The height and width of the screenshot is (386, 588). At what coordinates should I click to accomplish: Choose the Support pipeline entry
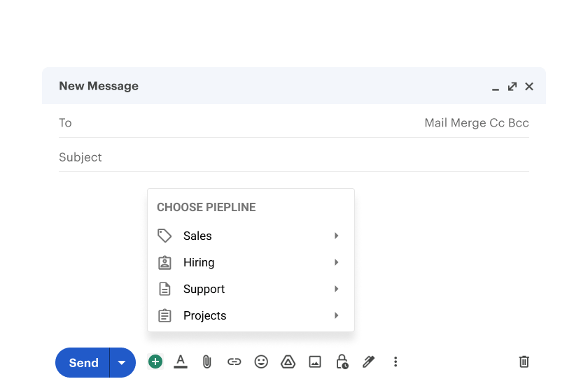(251, 289)
